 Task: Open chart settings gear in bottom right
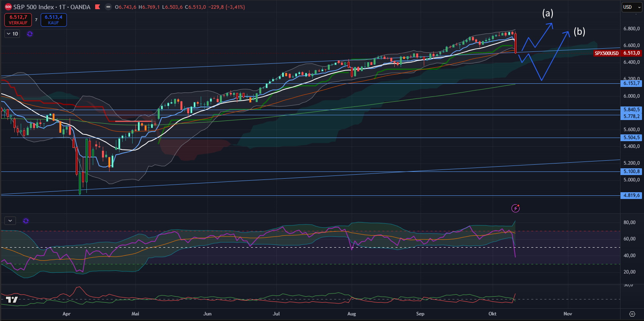pos(632,314)
